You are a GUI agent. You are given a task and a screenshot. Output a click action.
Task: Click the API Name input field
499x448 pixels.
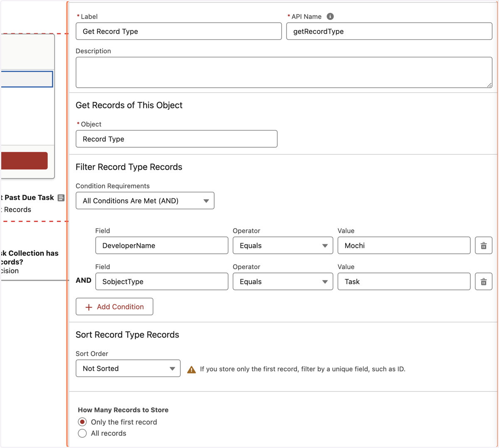389,31
